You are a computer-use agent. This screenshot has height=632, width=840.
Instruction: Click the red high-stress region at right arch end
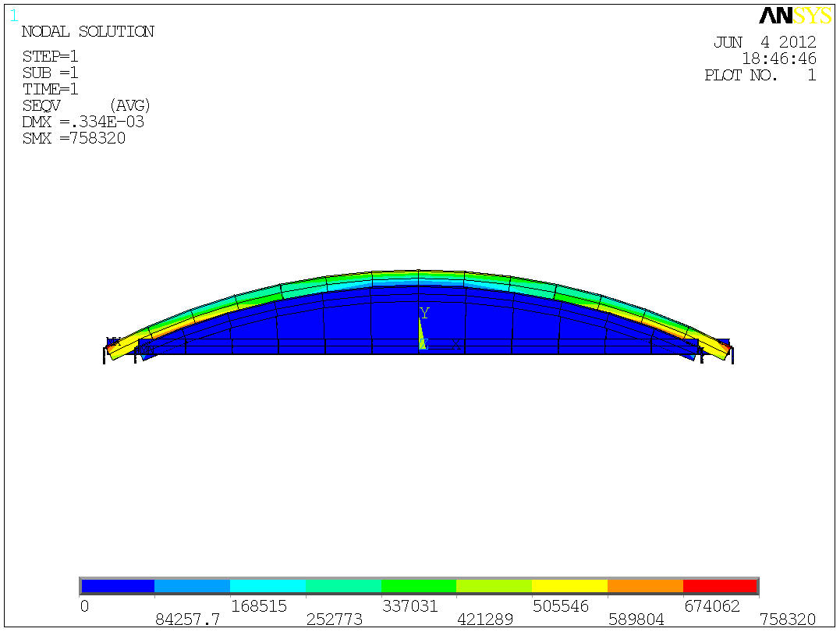(727, 349)
